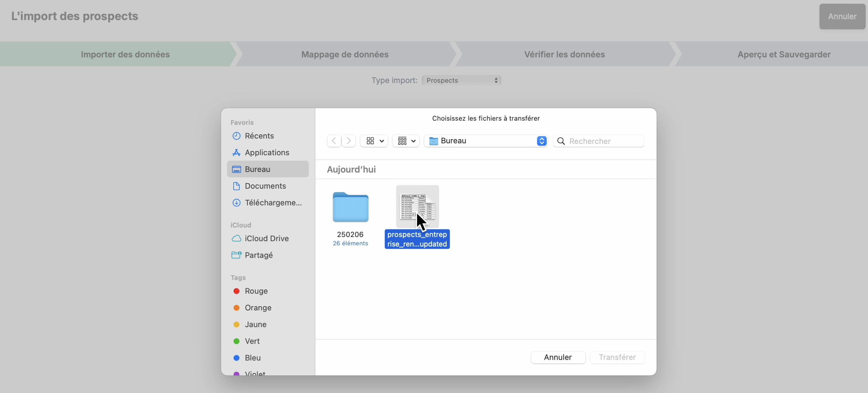This screenshot has height=393, width=868.
Task: Filter by the Rouge red tag
Action: point(255,291)
